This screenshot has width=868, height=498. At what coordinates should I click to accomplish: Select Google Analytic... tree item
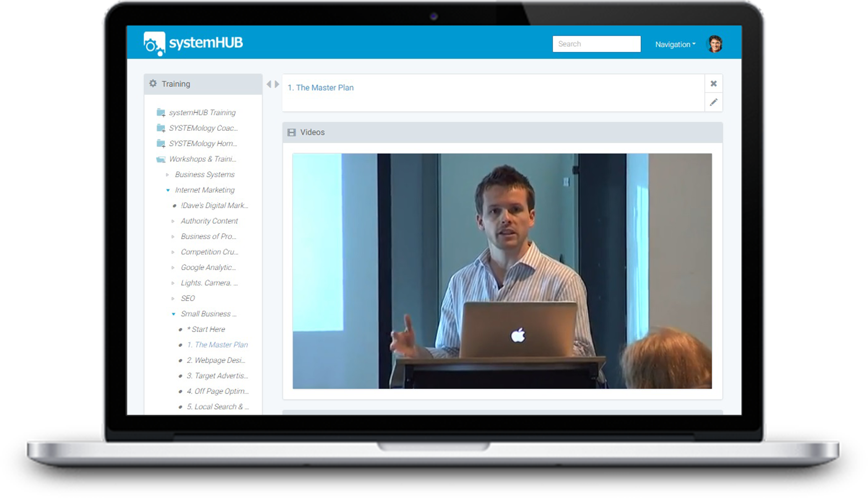208,267
